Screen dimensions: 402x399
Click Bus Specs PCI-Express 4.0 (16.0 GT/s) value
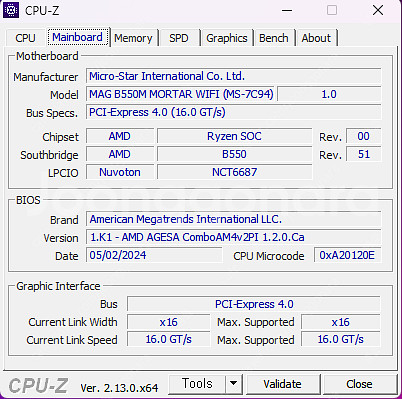coord(234,112)
